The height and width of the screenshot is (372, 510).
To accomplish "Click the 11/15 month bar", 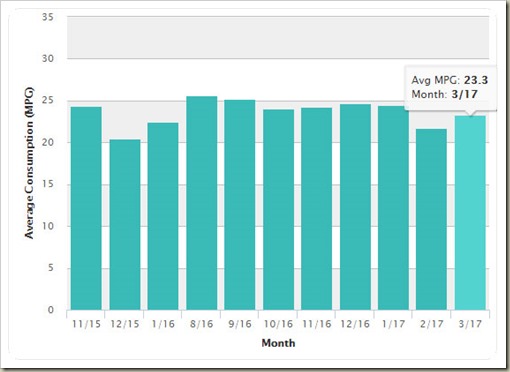I will pyautogui.click(x=86, y=208).
